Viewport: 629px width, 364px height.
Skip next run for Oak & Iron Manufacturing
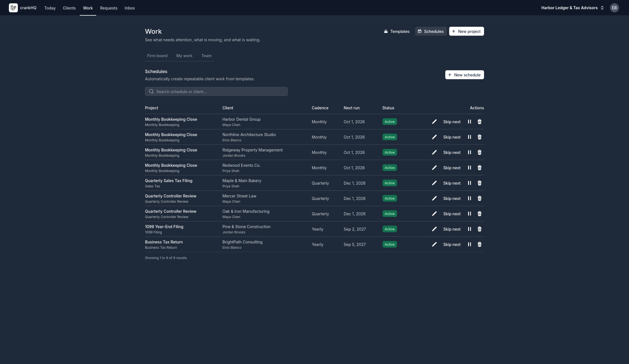(452, 214)
